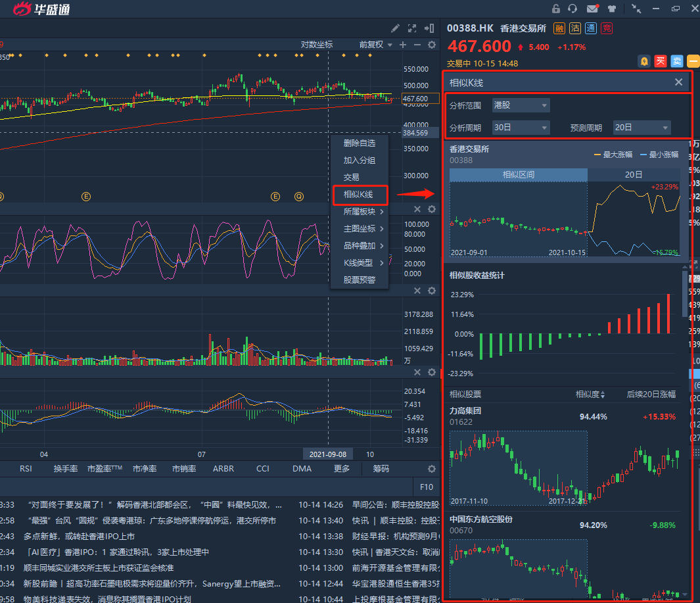Expand 品种叠加 submenu
Viewport: 700px width, 603px height.
pos(360,246)
